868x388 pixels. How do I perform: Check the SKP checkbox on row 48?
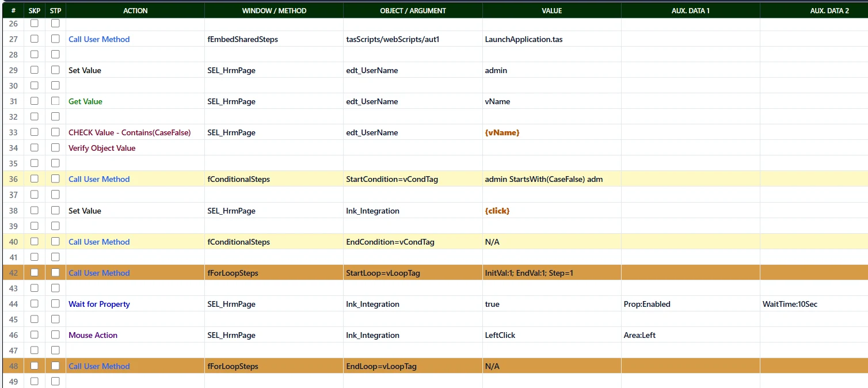(35, 366)
